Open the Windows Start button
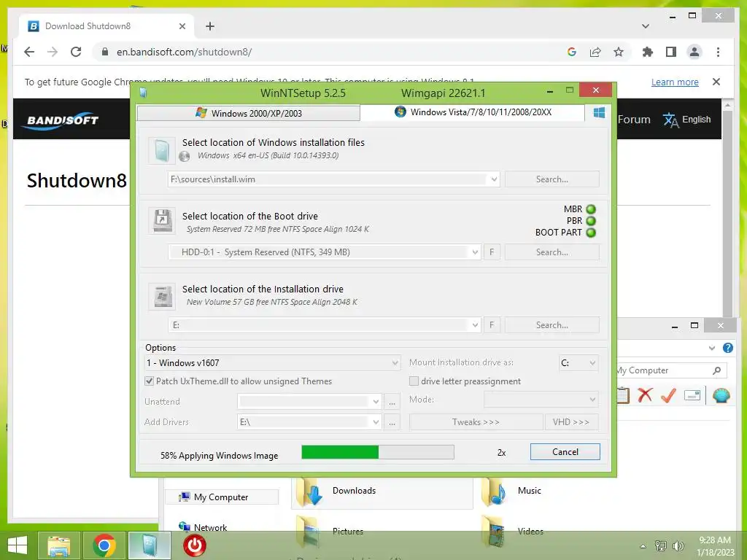The image size is (747, 560). point(18,545)
